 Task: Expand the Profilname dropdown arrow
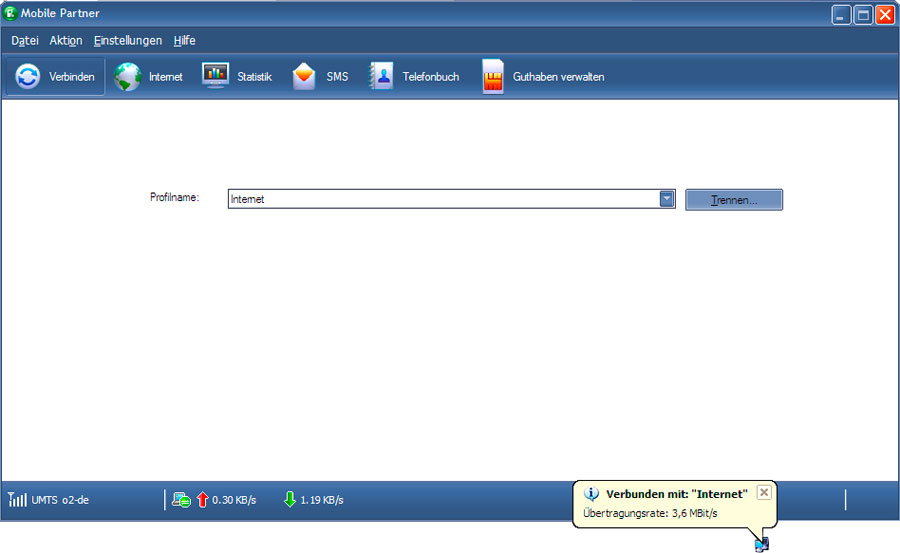click(x=666, y=199)
